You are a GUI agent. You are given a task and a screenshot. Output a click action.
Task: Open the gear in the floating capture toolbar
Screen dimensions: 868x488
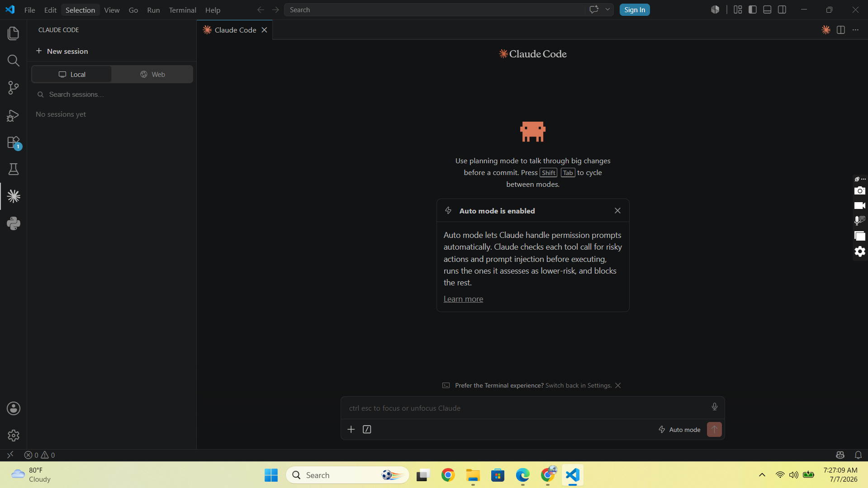(859, 251)
